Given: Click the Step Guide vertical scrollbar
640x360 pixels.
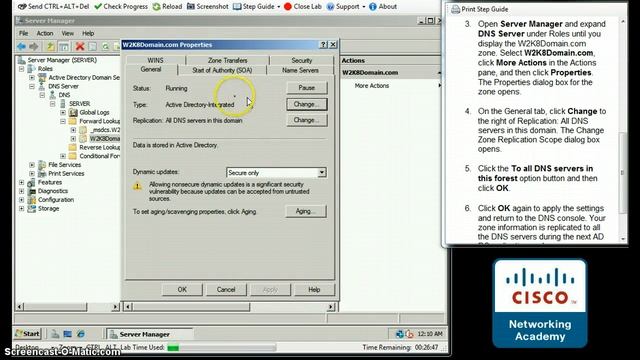Looking at the screenshot, I should (623, 130).
